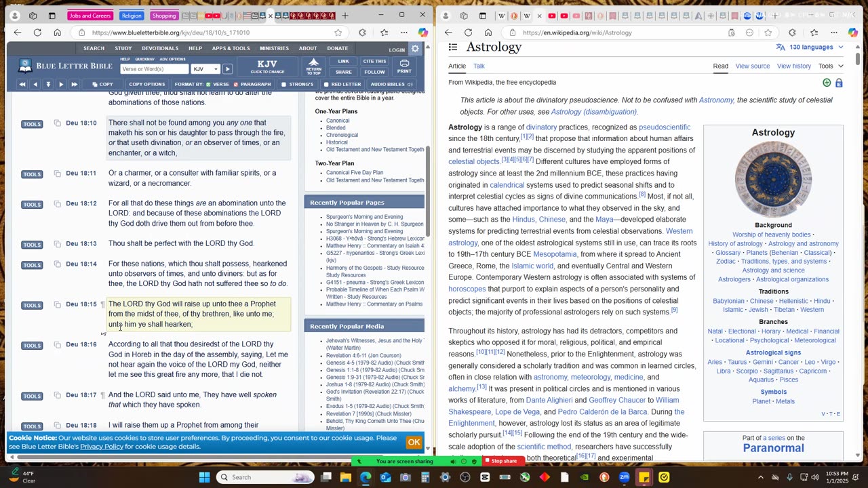Image resolution: width=868 pixels, height=488 pixels.
Task: Switch to Jobs and Careers tab group
Action: [x=90, y=16]
